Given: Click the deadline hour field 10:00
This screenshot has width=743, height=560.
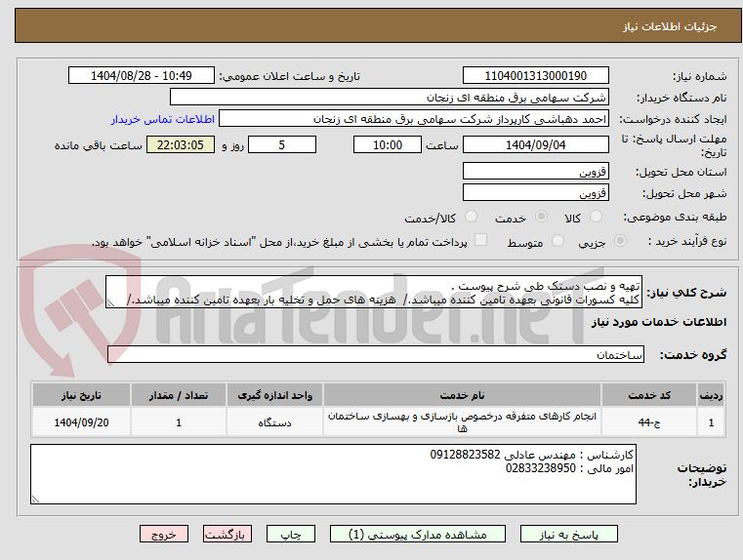Looking at the screenshot, I should (x=388, y=144).
